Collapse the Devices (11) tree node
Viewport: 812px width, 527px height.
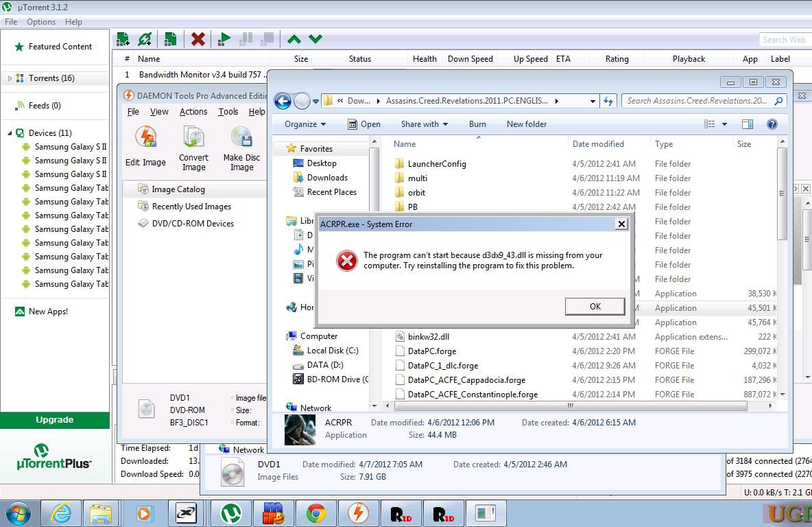tap(10, 133)
